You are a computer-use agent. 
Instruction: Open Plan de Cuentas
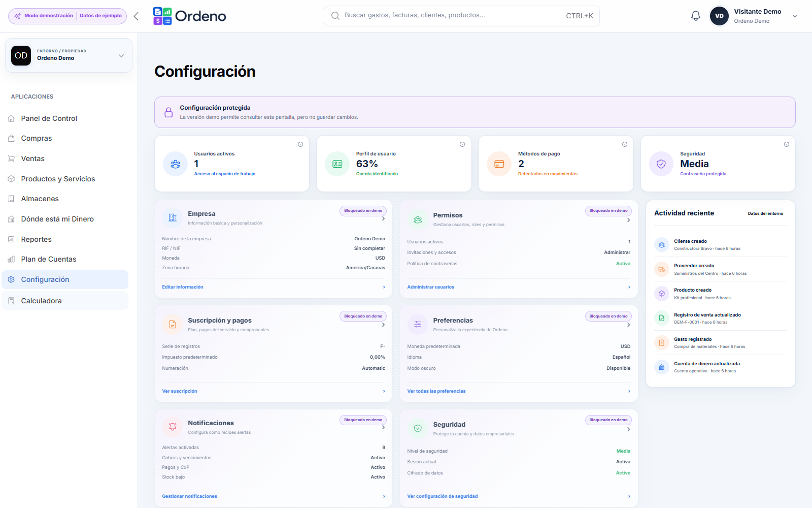65,259
